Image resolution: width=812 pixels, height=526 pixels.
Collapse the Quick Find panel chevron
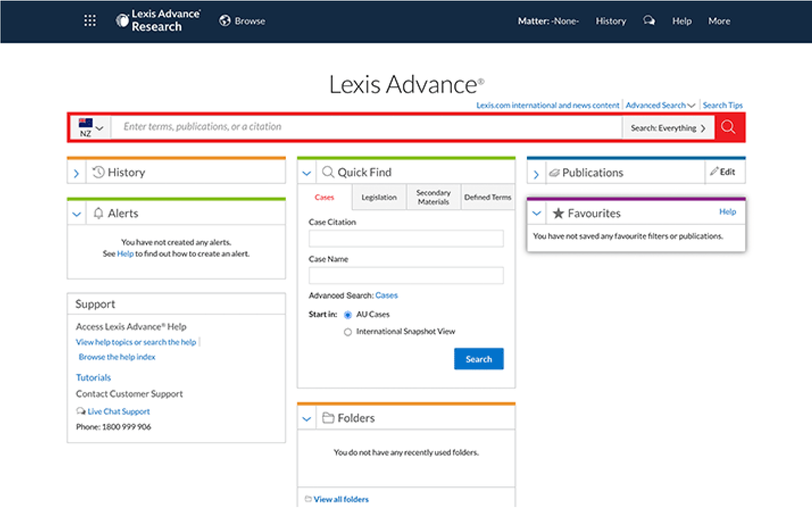tap(307, 173)
